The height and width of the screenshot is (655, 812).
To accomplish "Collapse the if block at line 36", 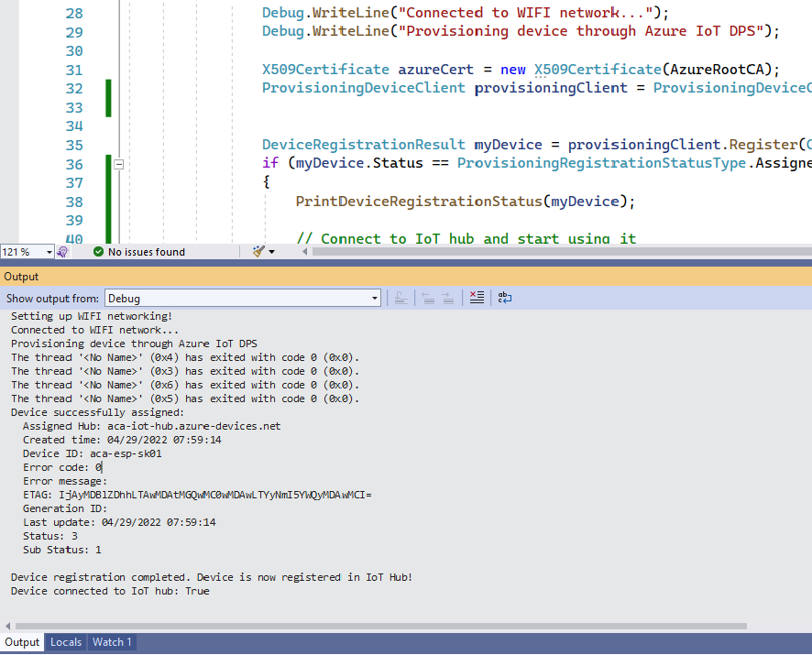I will coord(118,164).
